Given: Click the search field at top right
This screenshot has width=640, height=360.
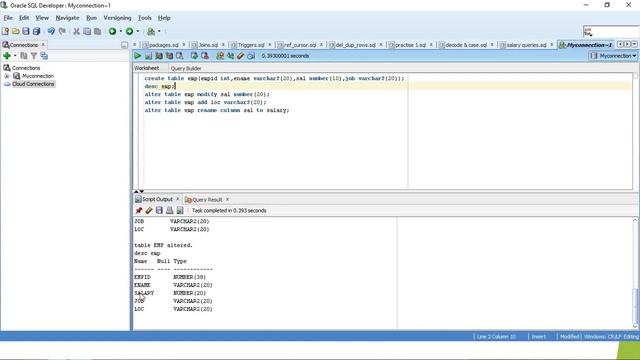Looking at the screenshot, I should [x=611, y=31].
